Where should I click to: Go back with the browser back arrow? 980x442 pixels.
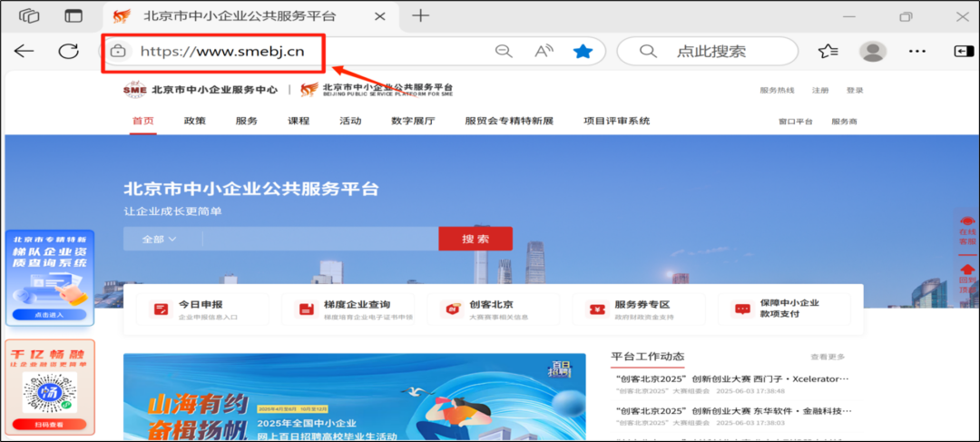click(24, 51)
